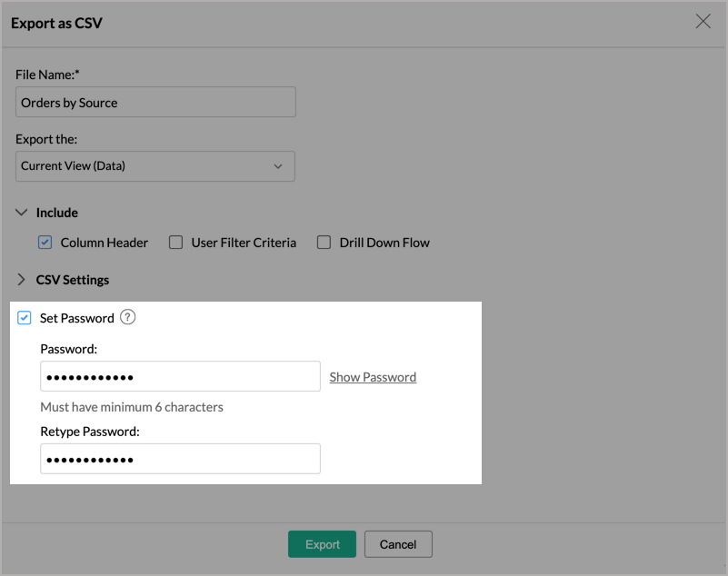Close the Export as CSV dialog
Image resolution: width=728 pixels, height=576 pixels.
[703, 22]
